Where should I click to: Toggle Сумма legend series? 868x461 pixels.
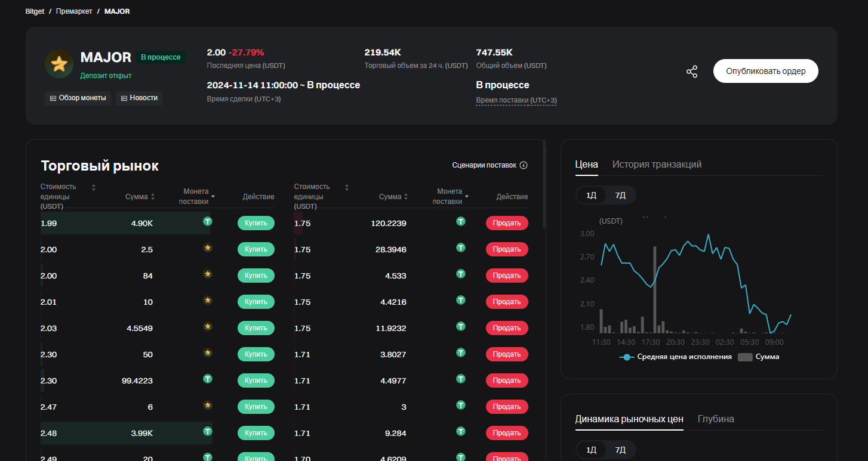(759, 357)
